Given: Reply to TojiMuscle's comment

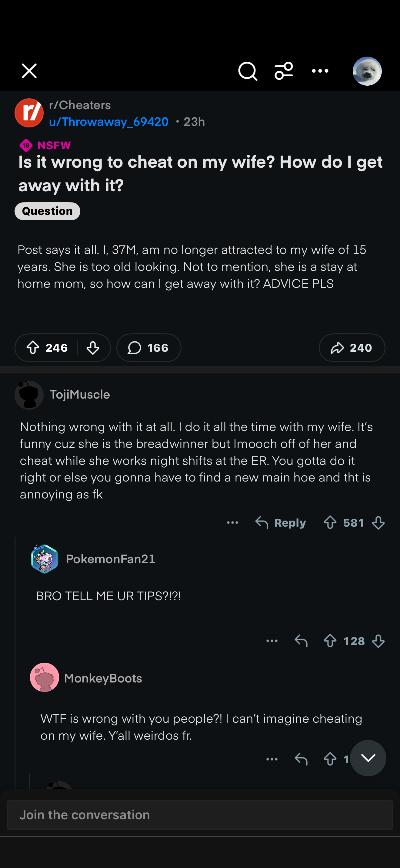Looking at the screenshot, I should click(281, 523).
